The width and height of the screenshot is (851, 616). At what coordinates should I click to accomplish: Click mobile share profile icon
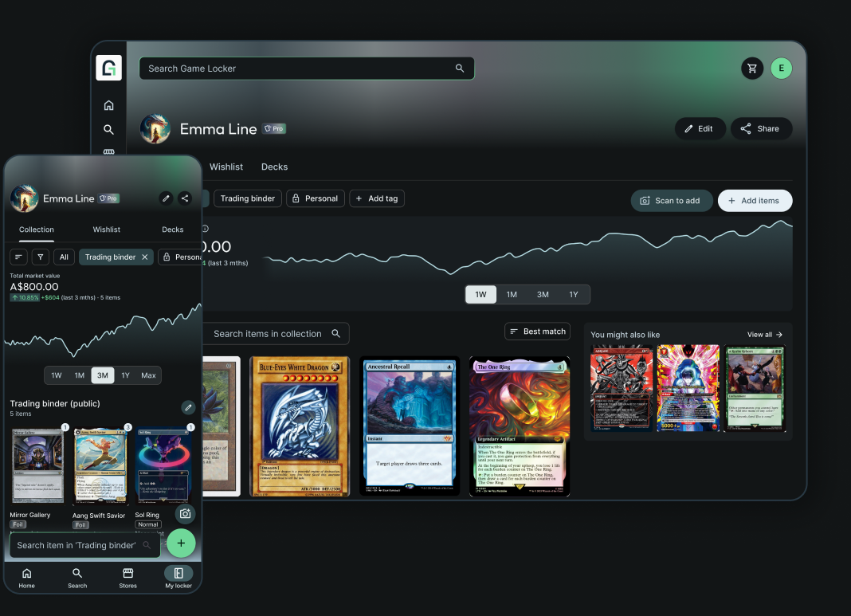(185, 198)
